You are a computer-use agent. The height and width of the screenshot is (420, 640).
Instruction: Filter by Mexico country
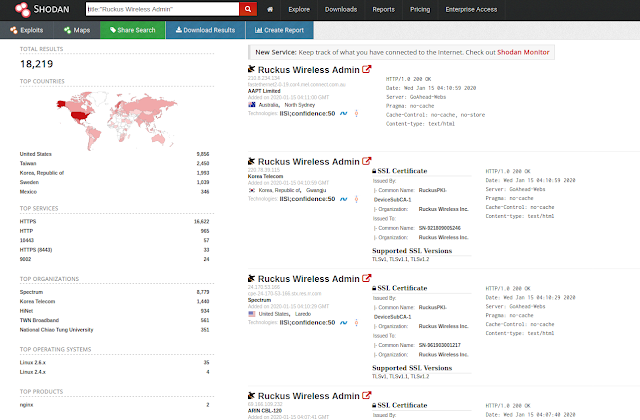pos(28,191)
